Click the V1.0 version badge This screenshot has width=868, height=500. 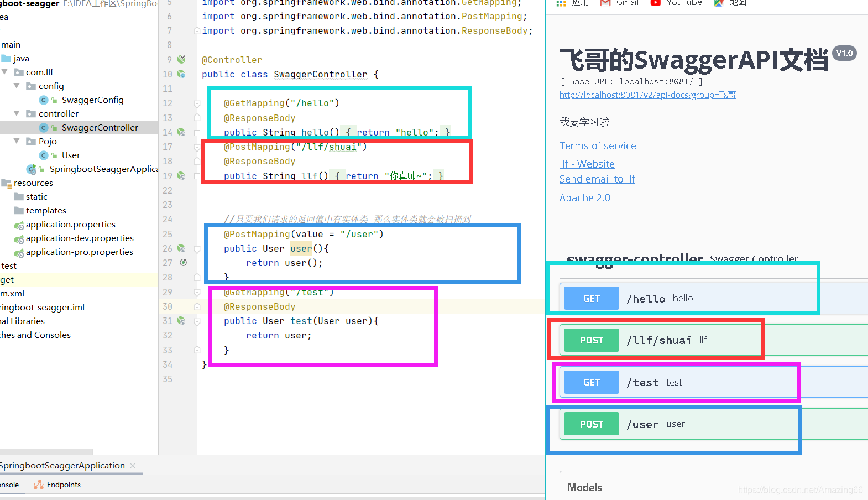[844, 53]
